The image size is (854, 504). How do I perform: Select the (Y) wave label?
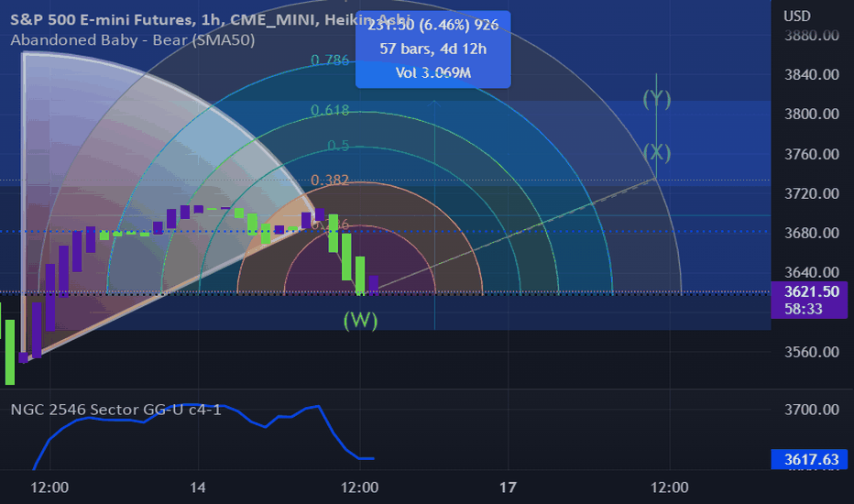pyautogui.click(x=656, y=98)
